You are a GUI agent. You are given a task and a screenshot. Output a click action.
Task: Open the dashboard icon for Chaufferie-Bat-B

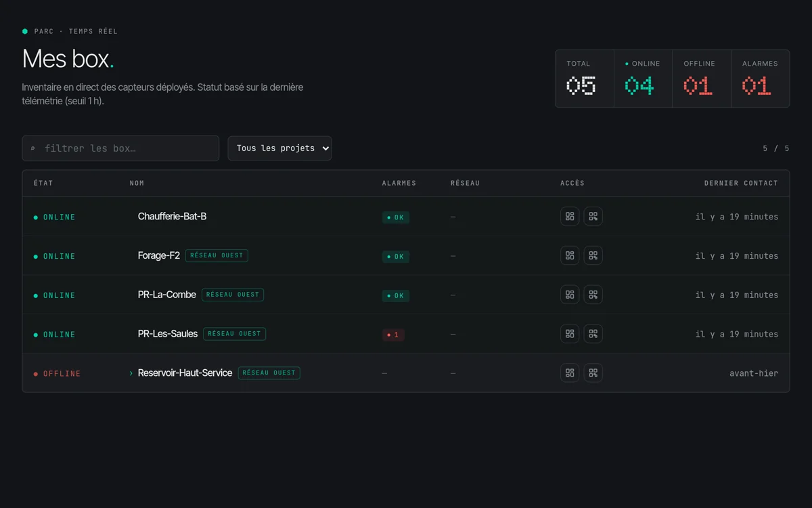(x=570, y=217)
